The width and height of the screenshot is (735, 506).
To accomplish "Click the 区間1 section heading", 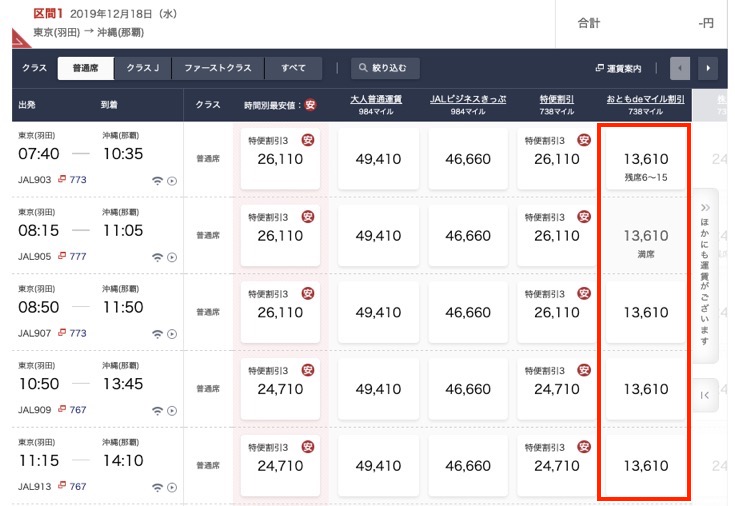I will click(x=48, y=14).
